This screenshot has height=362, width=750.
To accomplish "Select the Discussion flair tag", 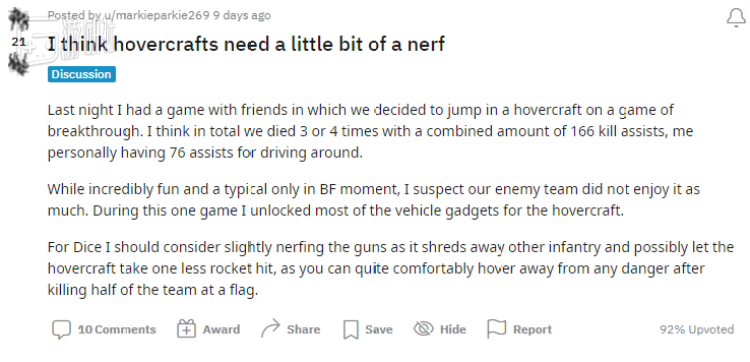I will point(81,74).
